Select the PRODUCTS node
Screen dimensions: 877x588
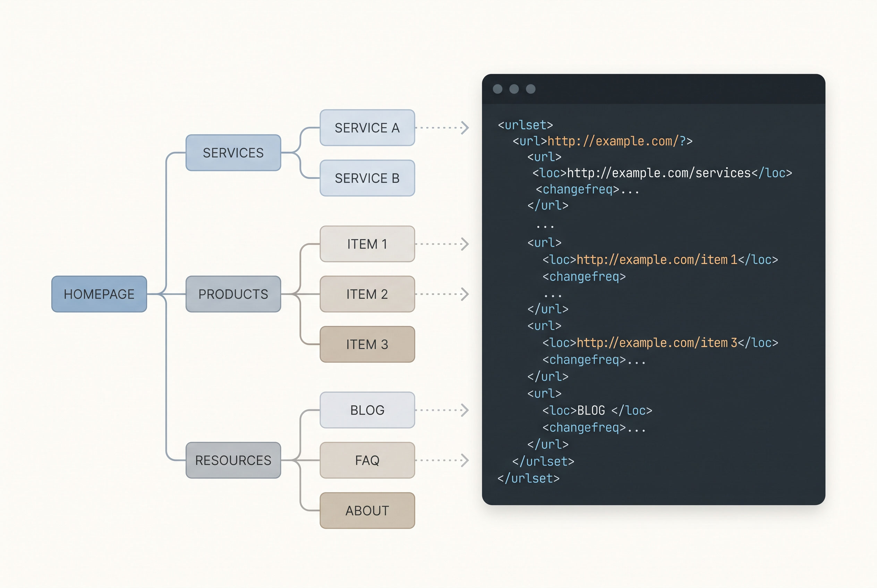(x=233, y=294)
